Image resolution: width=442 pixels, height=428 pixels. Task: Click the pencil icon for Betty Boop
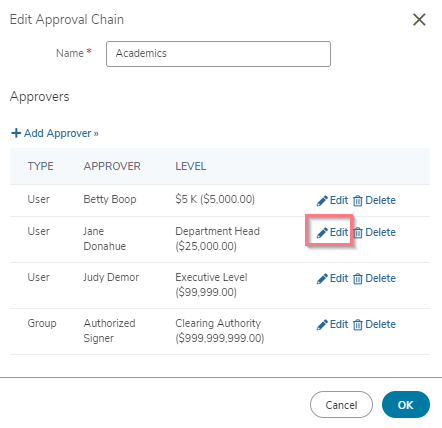coord(322,201)
